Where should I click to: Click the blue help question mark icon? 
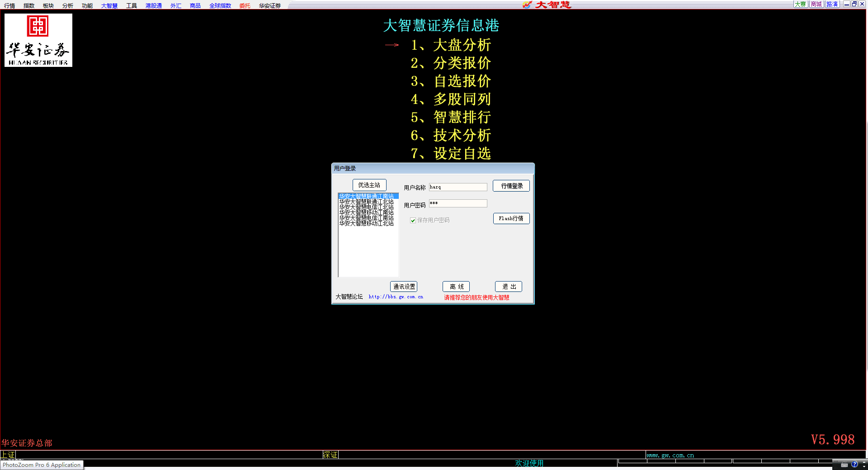pos(854,464)
